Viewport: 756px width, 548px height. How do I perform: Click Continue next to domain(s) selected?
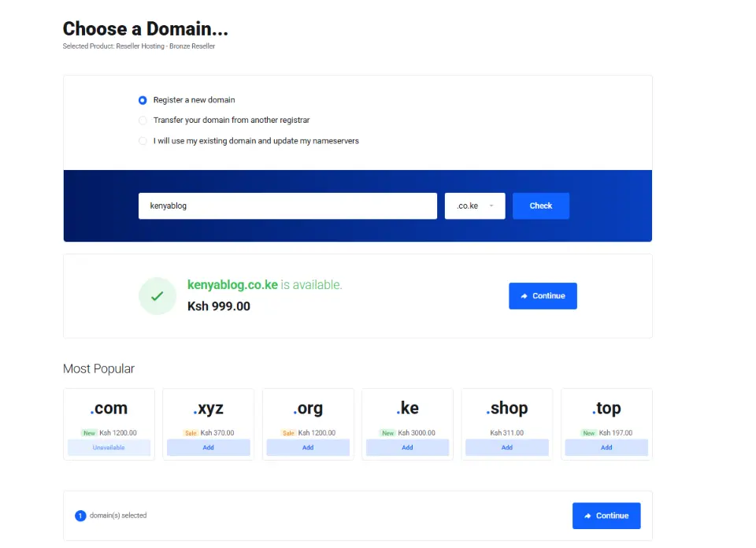click(606, 516)
